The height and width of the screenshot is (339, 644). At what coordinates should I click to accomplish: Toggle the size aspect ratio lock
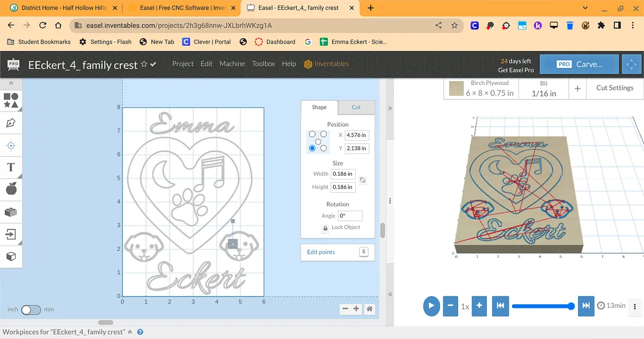363,181
